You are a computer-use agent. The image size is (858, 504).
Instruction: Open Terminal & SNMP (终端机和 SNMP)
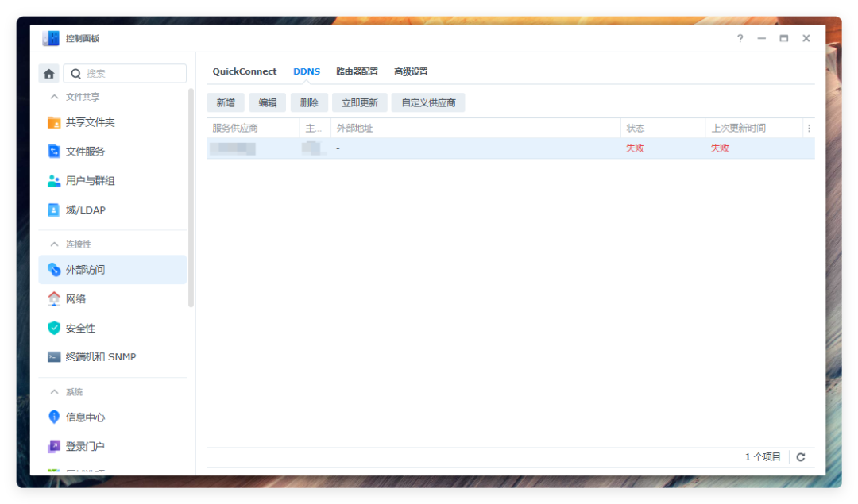tap(112, 357)
